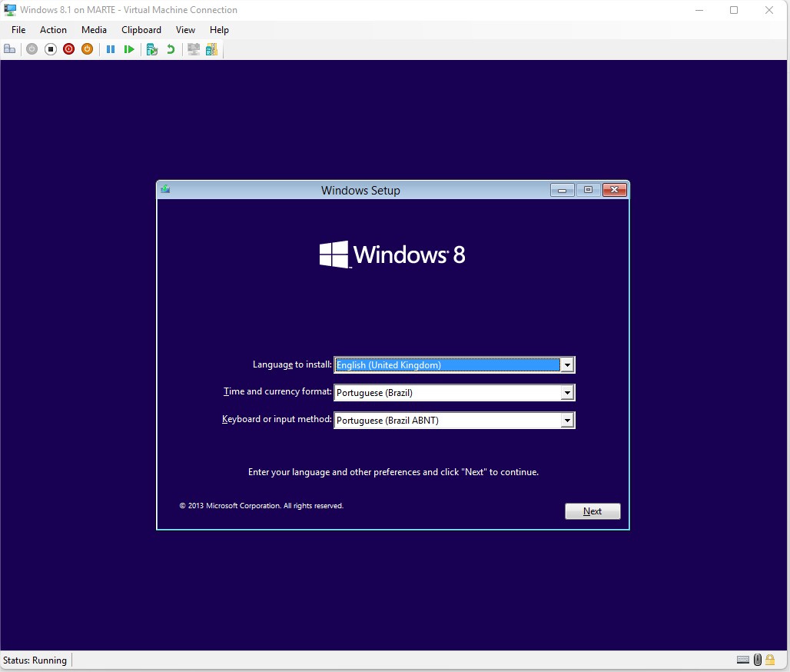Minimize the Virtual Machine Connection window
Image resolution: width=790 pixels, height=672 pixels.
tap(699, 10)
